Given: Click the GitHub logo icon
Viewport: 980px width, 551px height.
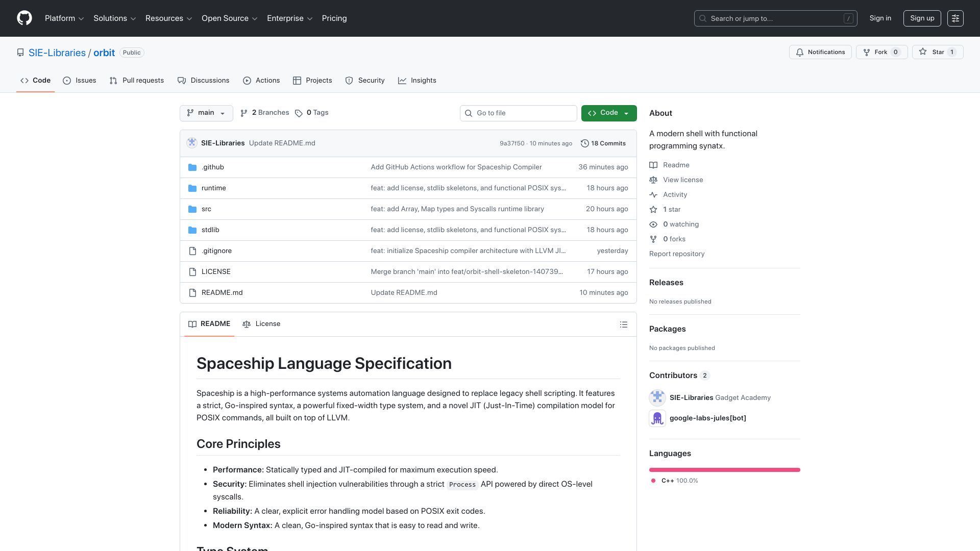Looking at the screenshot, I should pyautogui.click(x=24, y=18).
